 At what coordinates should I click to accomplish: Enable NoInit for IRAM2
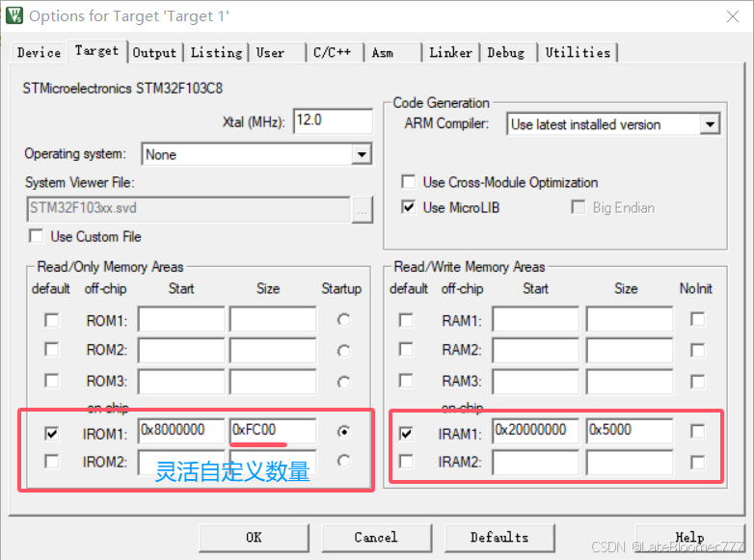point(697,463)
